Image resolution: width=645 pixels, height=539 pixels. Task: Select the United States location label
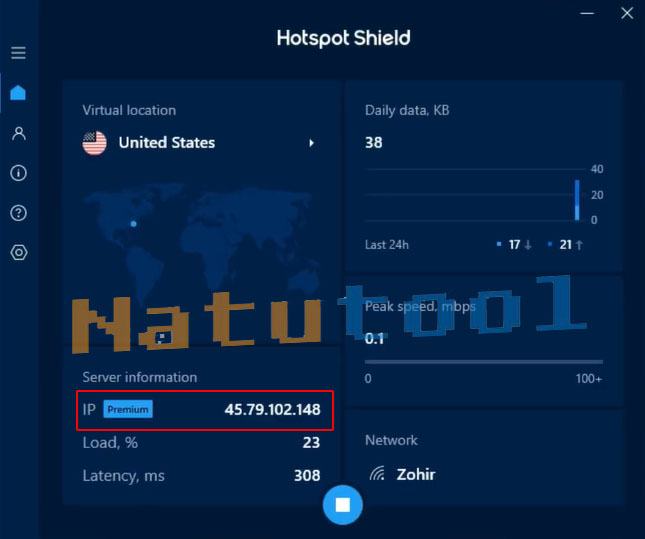[x=167, y=143]
